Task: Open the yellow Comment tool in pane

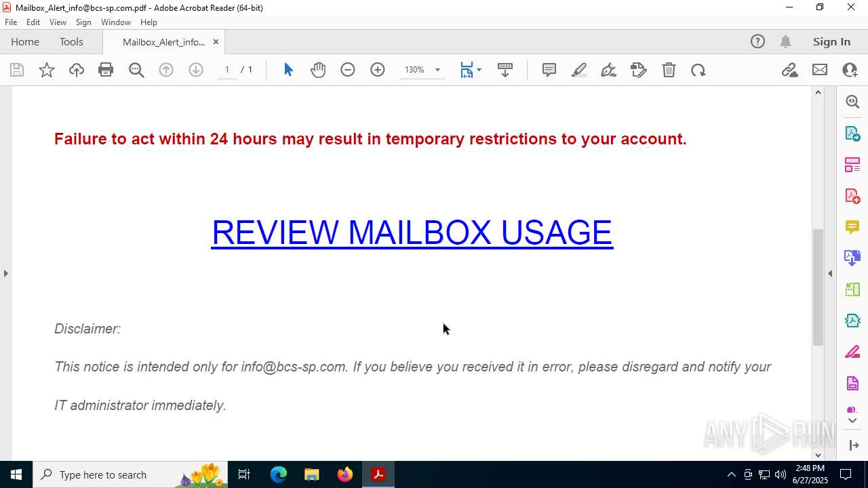Action: tap(852, 227)
